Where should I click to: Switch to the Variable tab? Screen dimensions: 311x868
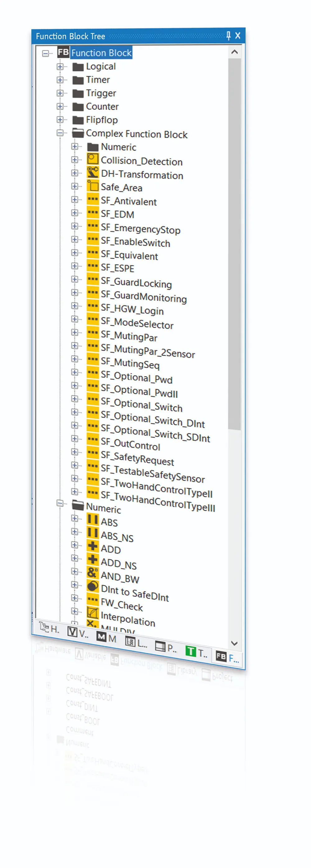coord(78,632)
